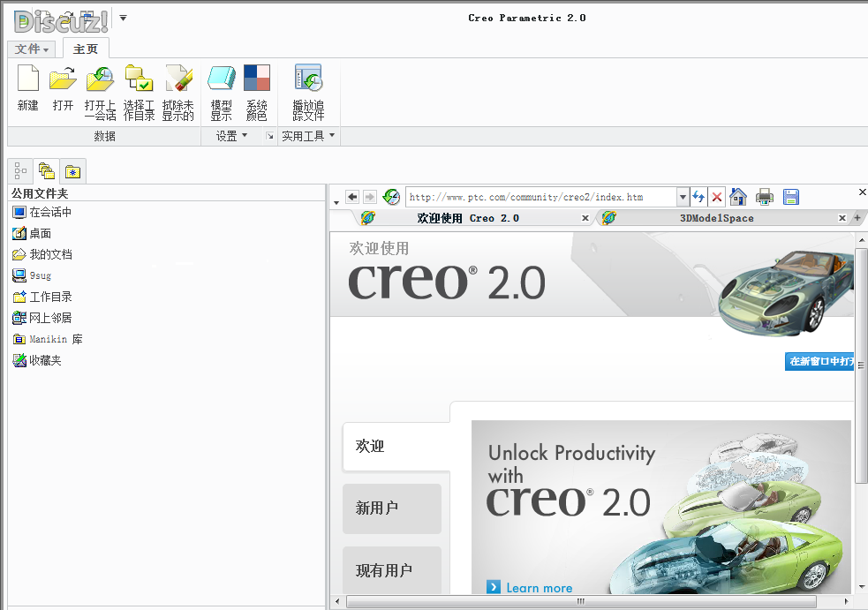Select the 9sug computer entry
Viewport: 868px width, 610px height.
coord(32,275)
